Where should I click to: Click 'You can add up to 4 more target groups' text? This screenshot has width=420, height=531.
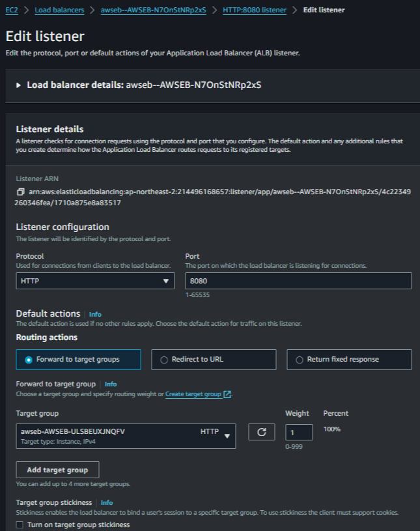pos(73,484)
